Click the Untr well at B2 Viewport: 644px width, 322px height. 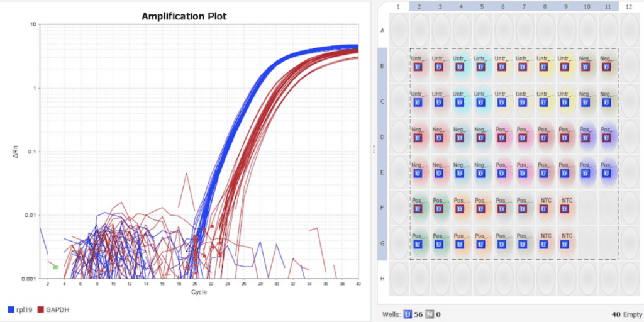point(419,65)
